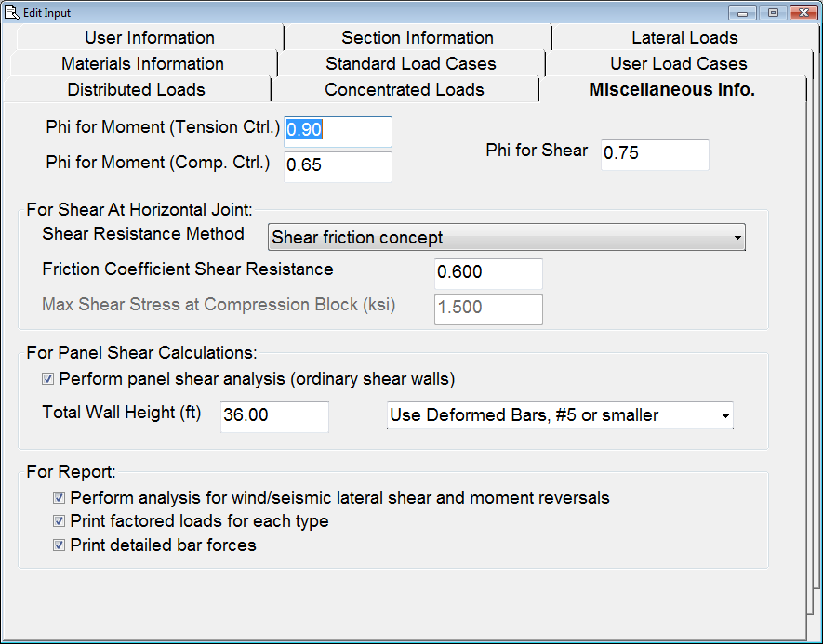Click the Edit Input window title icon

[12, 12]
